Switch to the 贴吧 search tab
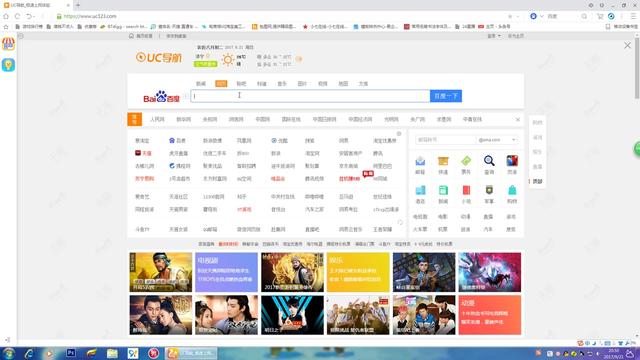Viewport: 640px width, 360px height. point(241,84)
